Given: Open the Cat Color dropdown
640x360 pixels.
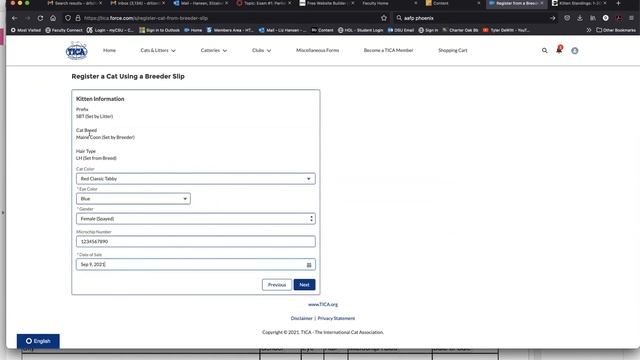Looking at the screenshot, I should [x=196, y=179].
